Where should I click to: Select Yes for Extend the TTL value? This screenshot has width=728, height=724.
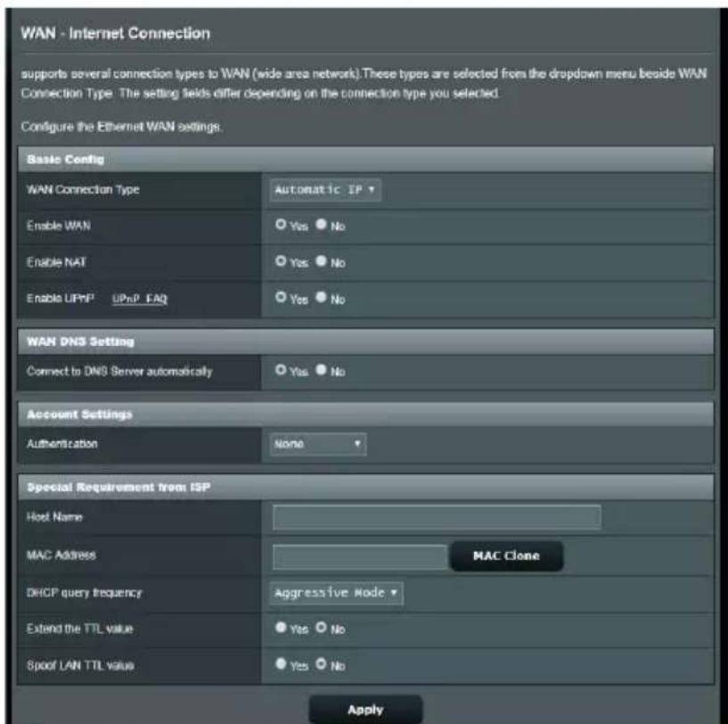pos(281,628)
